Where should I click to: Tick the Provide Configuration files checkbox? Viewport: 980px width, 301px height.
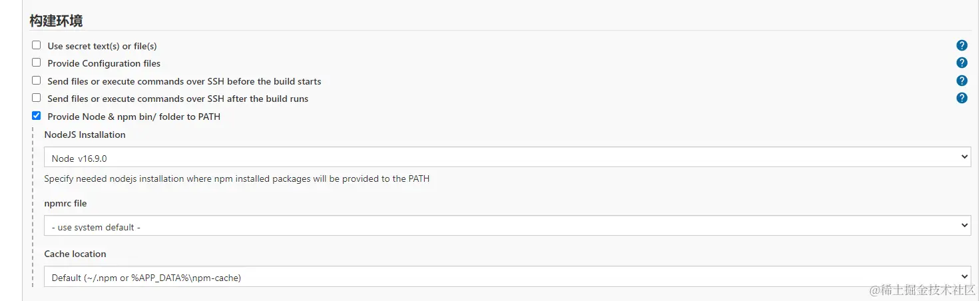[37, 63]
